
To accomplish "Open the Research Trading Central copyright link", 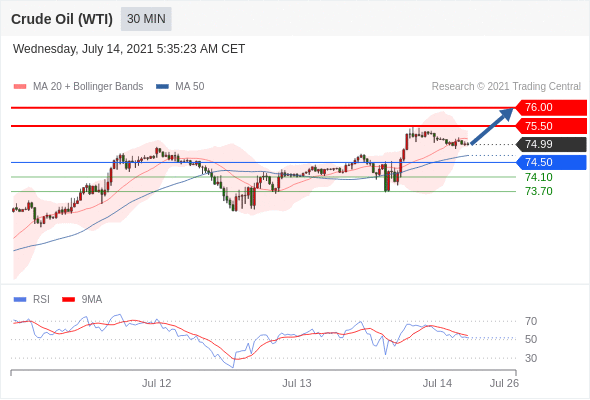I will 506,87.
